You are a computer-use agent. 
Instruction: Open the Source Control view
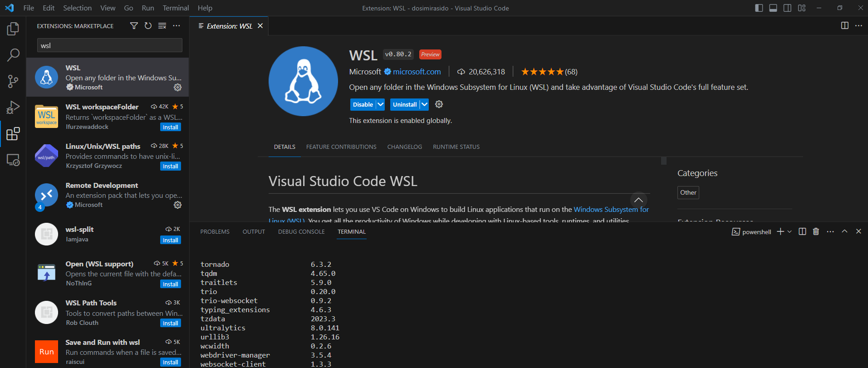(x=13, y=81)
